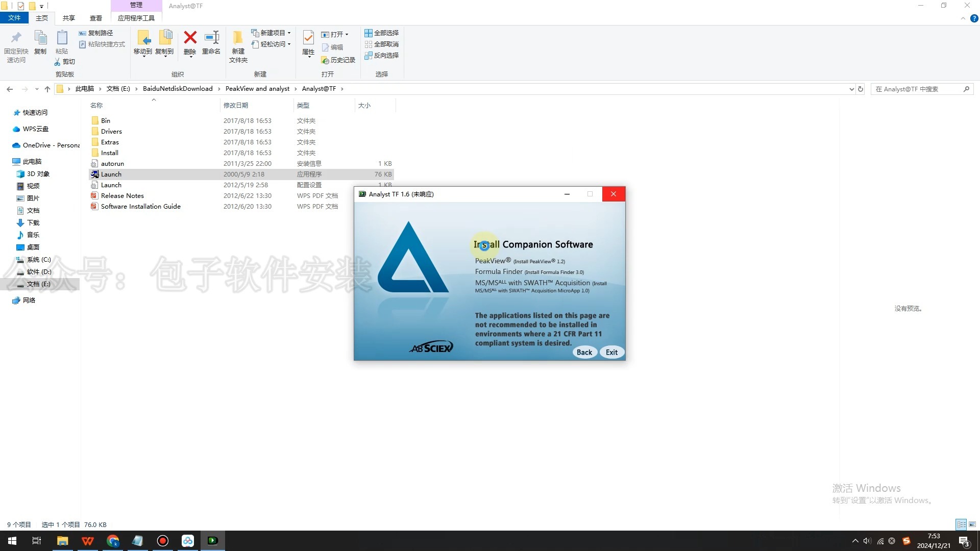
Task: Sort by the name column header
Action: point(153,106)
